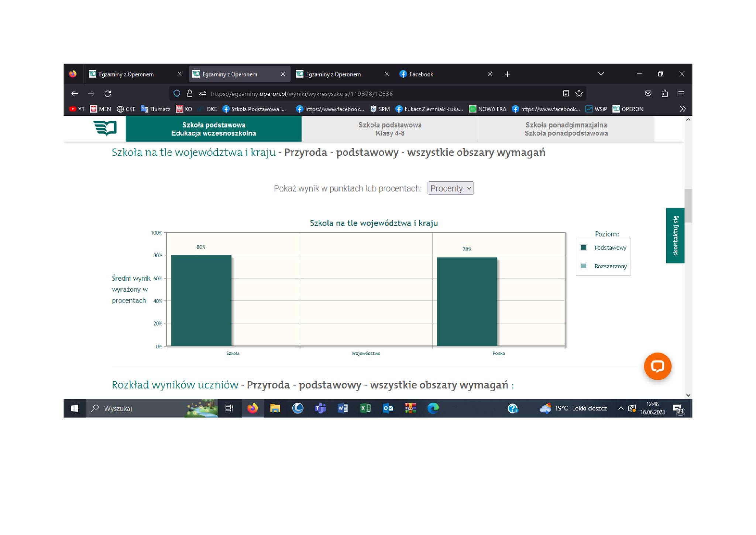This screenshot has width=756, height=535.
Task: Open the WSiP bookmark
Action: (596, 109)
